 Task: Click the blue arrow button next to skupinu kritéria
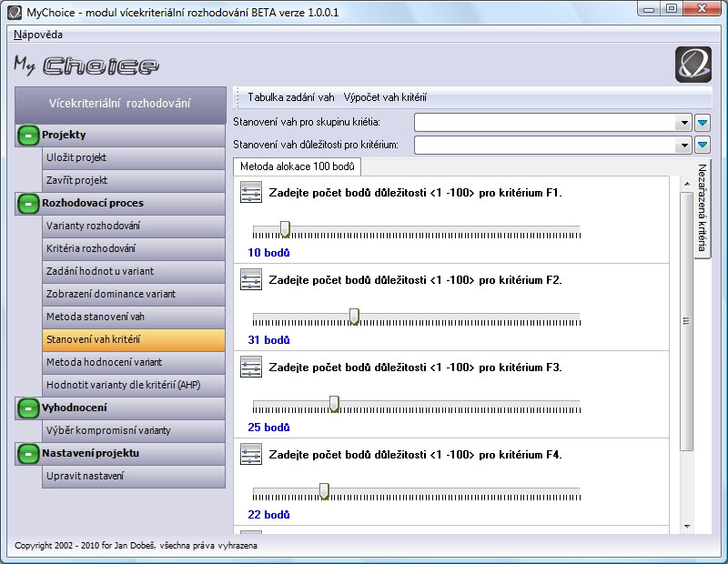coord(703,123)
